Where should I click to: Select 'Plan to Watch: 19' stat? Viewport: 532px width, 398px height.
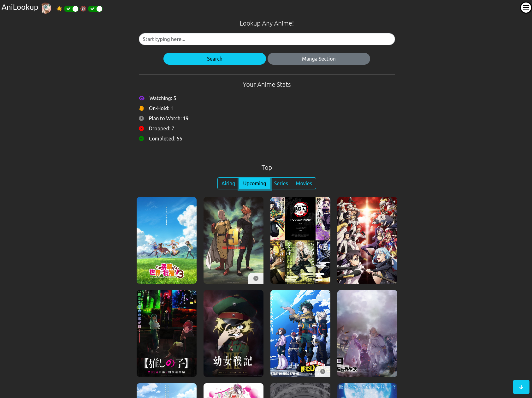[x=168, y=118]
